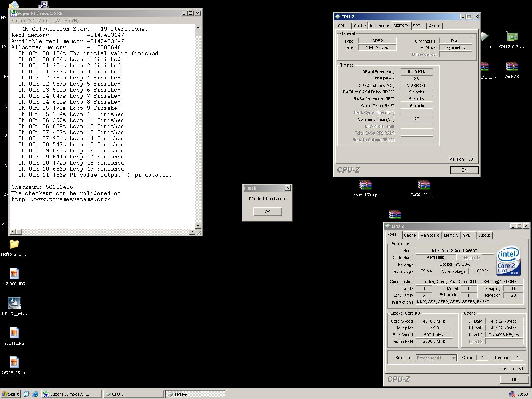This screenshot has width=532, height=399.
Task: Click the Intel Core 2 Quad logo
Action: coord(509,261)
